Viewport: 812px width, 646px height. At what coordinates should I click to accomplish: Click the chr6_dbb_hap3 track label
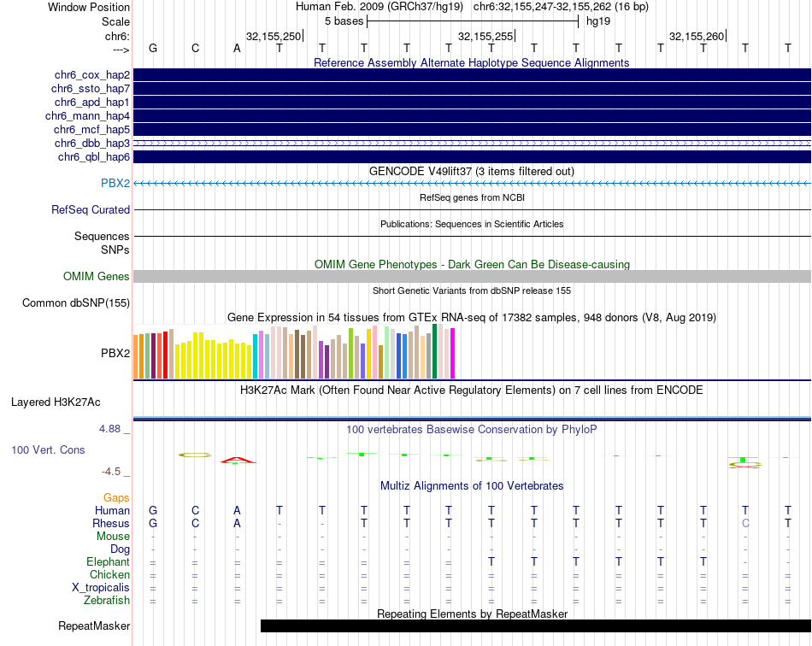92,143
